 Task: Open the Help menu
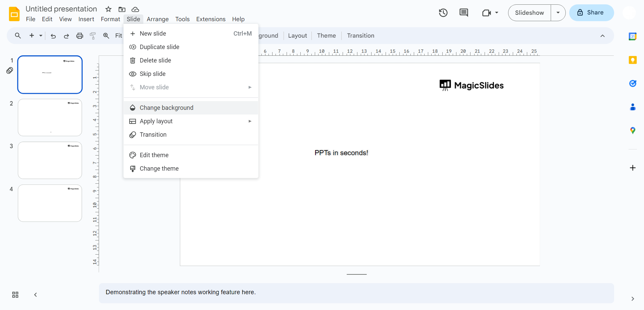point(238,19)
